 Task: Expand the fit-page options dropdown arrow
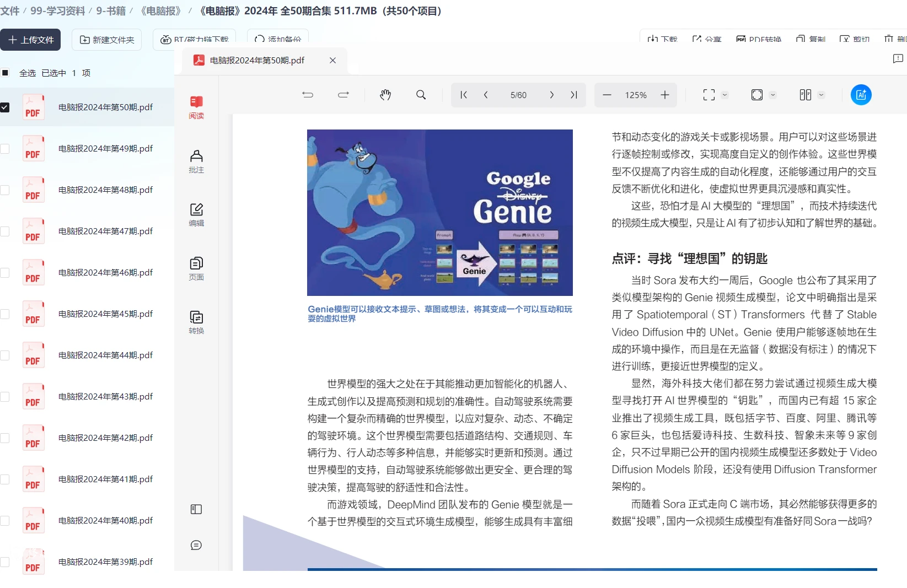(773, 95)
